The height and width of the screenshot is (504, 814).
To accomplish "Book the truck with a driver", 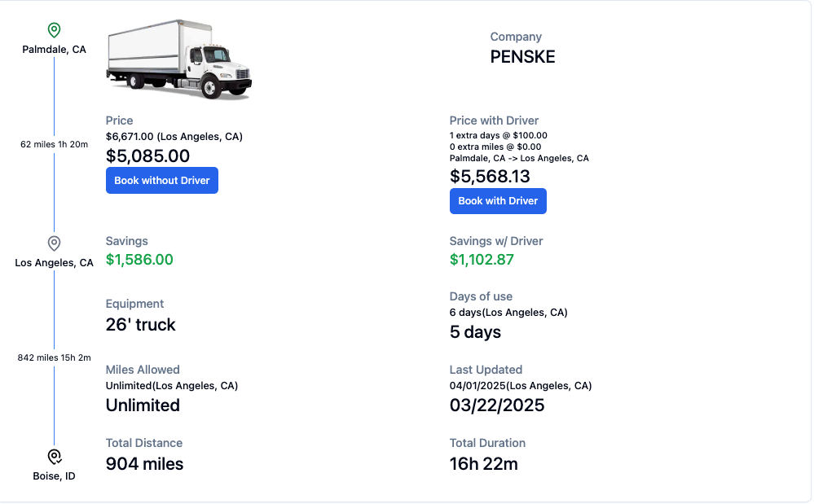I will pyautogui.click(x=498, y=200).
